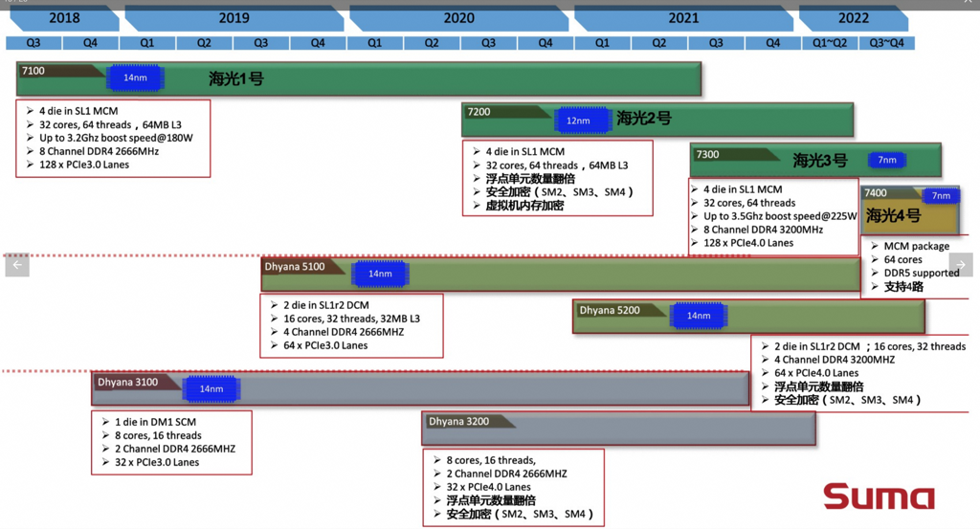
Task: Click the 海光3号 title
Action: point(820,161)
